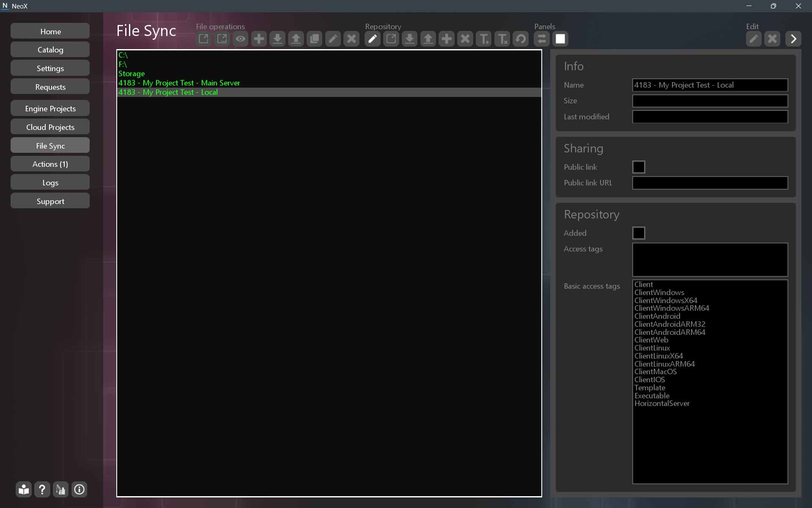Expand with the right chevron in Edit
The height and width of the screenshot is (508, 812).
coord(793,39)
